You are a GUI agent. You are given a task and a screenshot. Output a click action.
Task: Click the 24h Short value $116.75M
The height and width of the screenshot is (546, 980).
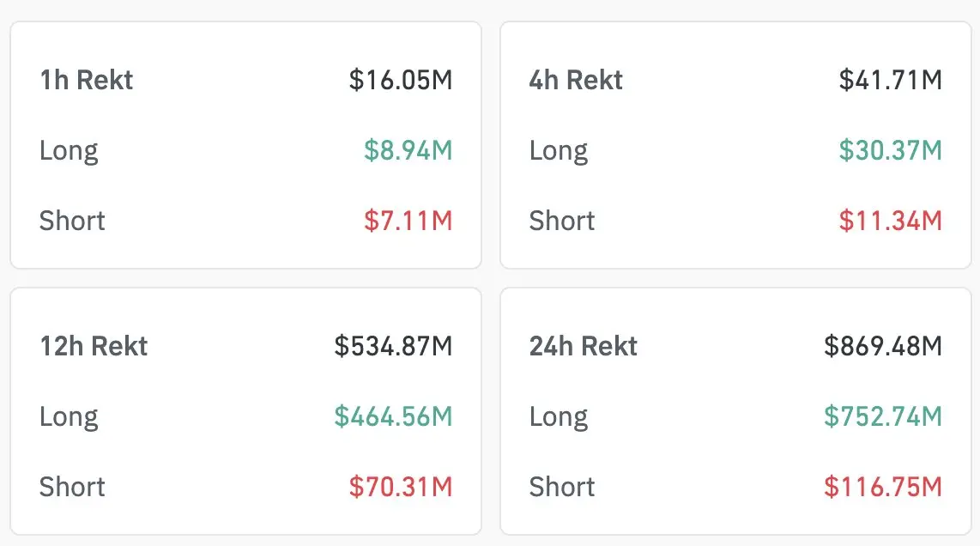point(883,487)
